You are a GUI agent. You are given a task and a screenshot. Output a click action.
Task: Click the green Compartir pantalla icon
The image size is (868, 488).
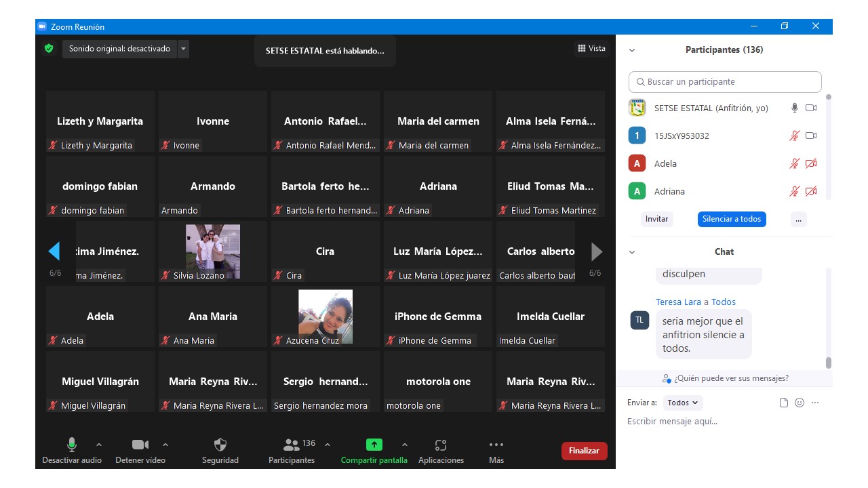tap(374, 445)
